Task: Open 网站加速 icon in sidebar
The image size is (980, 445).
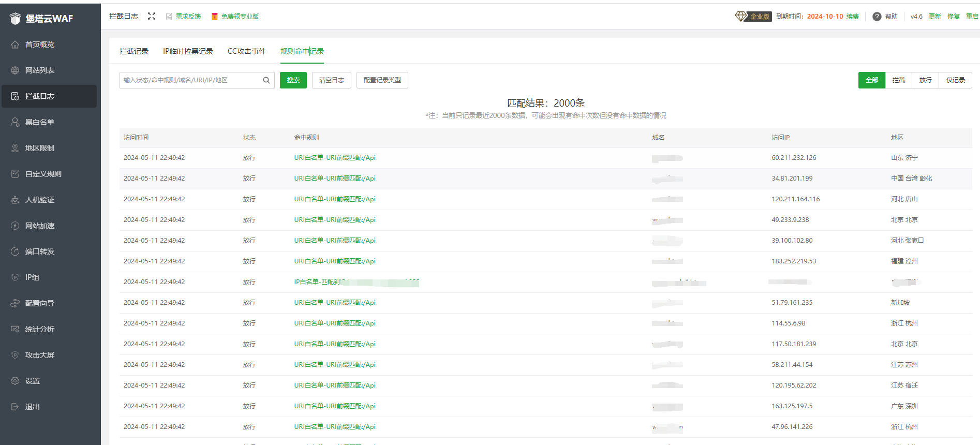Action: 15,226
